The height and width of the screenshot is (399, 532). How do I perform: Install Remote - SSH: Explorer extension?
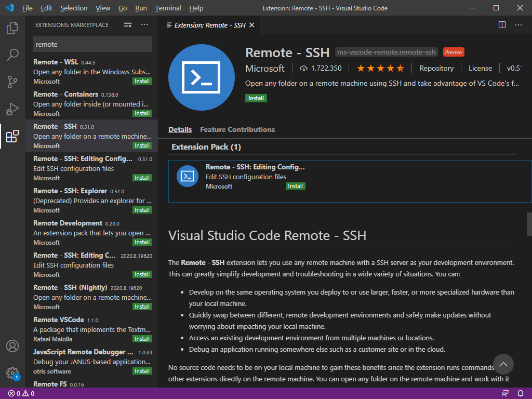tap(142, 210)
